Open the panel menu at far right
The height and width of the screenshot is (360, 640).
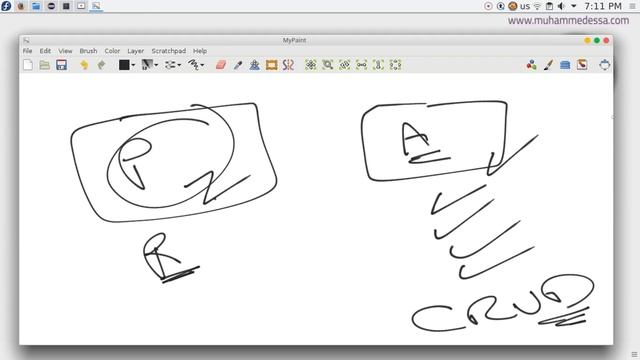[x=632, y=6]
